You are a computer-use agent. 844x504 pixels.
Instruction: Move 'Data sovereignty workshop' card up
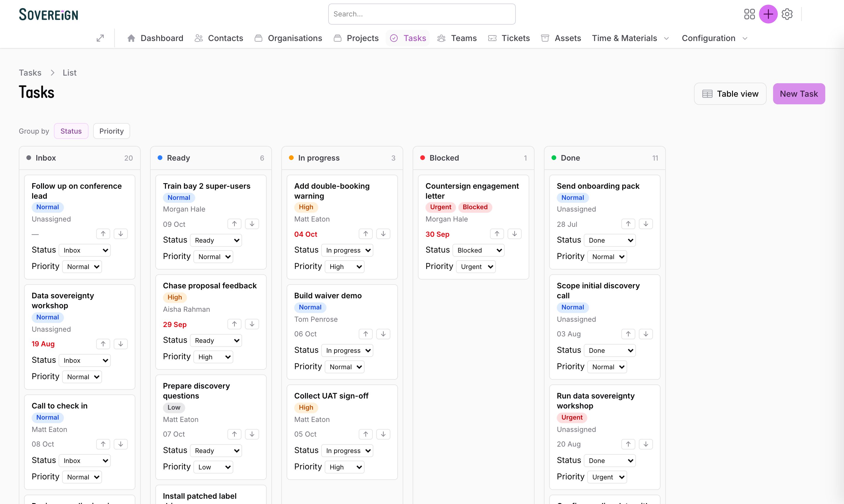click(x=103, y=344)
